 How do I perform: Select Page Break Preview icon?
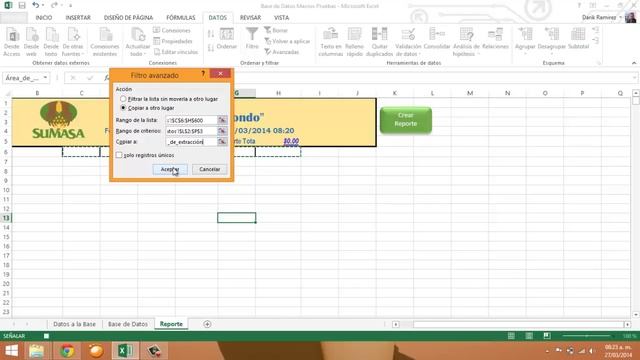(x=547, y=336)
